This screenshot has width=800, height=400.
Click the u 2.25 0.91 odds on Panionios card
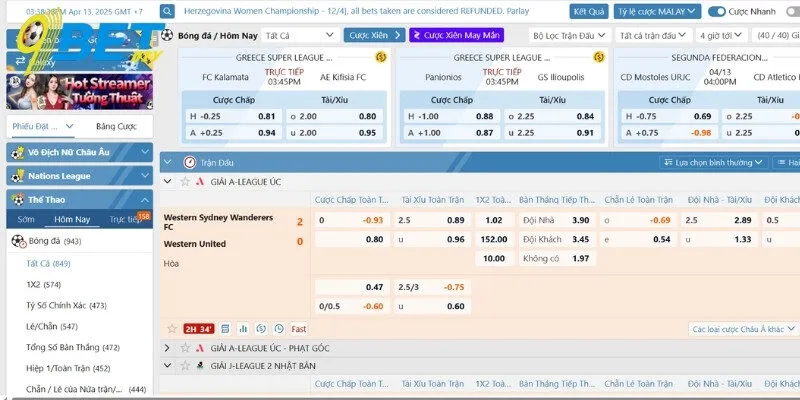click(553, 133)
